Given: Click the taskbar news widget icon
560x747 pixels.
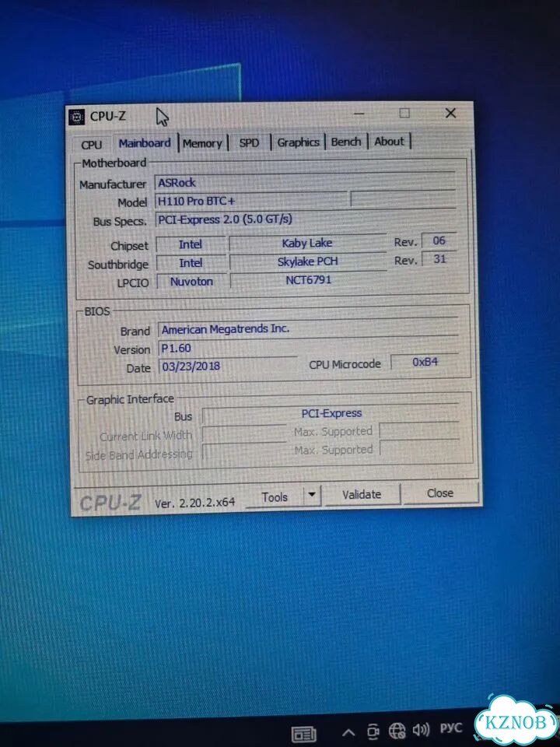Looking at the screenshot, I should point(303,734).
